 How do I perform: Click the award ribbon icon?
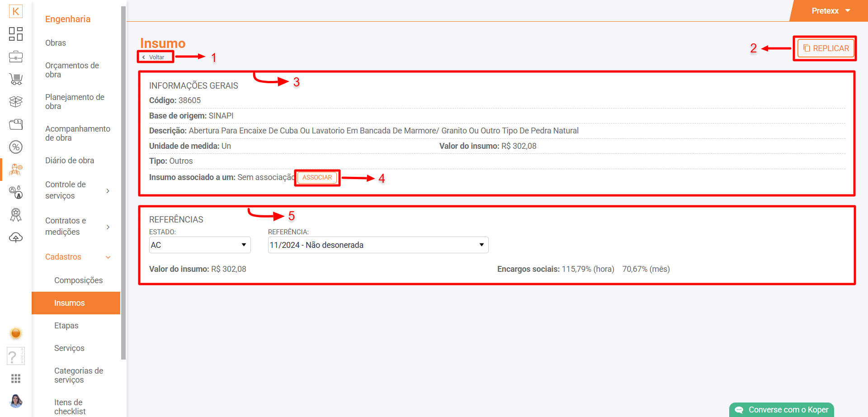click(16, 215)
